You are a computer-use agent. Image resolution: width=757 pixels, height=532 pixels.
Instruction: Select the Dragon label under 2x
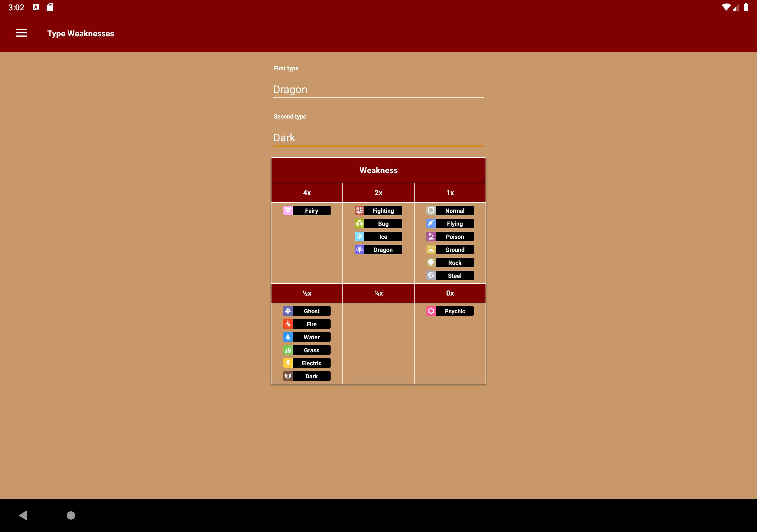click(x=383, y=249)
